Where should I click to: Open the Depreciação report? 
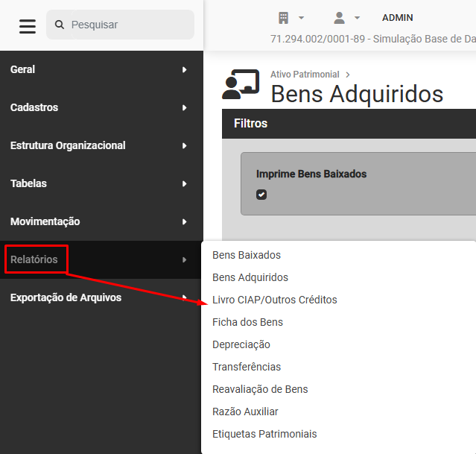pos(241,344)
